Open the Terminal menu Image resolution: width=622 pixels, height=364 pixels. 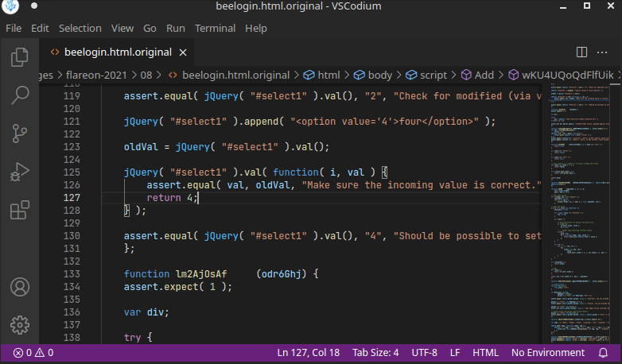tap(215, 29)
